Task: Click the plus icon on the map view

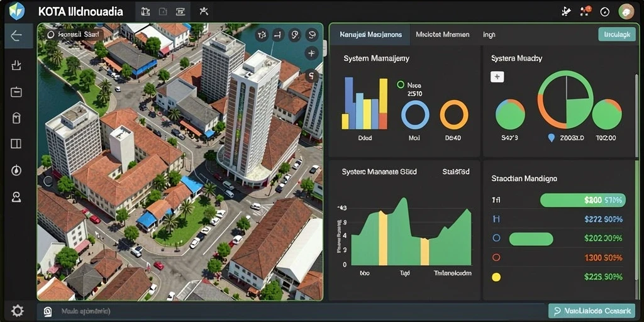Action: [312, 53]
